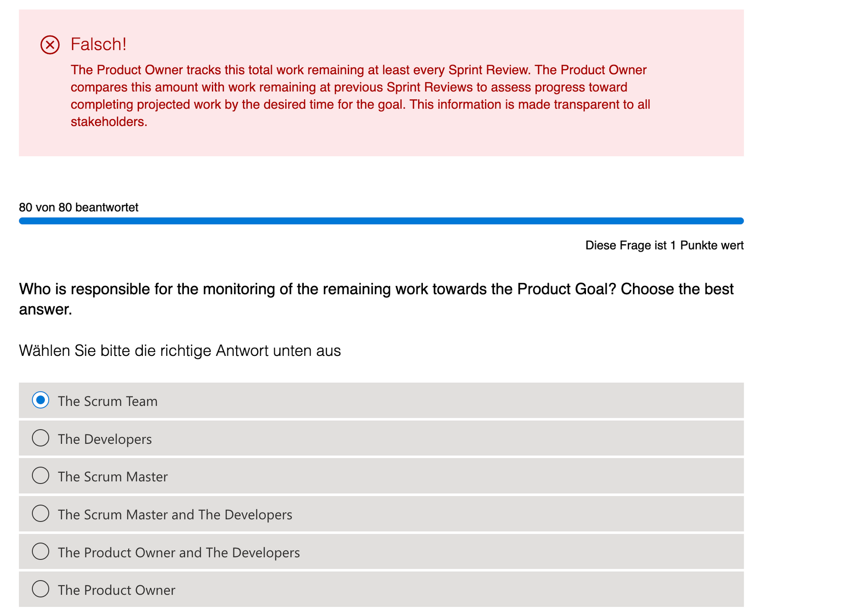Choose Scrum Master and Developers radio option
Image resolution: width=844 pixels, height=616 pixels.
point(40,514)
